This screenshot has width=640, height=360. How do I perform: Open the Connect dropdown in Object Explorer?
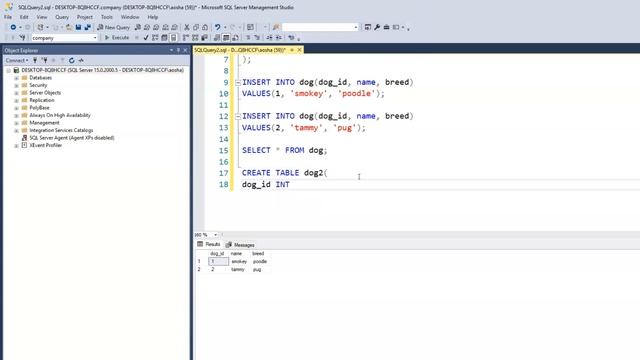click(17, 60)
